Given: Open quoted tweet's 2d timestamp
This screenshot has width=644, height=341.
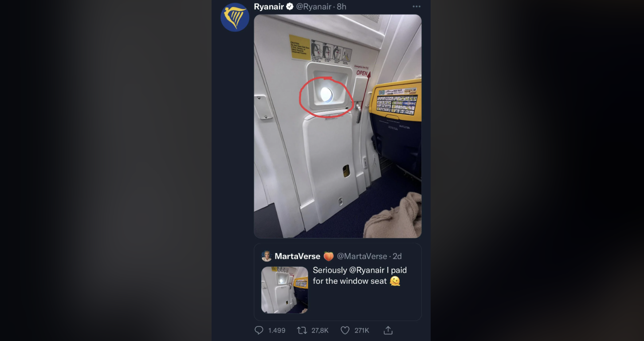Looking at the screenshot, I should (397, 256).
